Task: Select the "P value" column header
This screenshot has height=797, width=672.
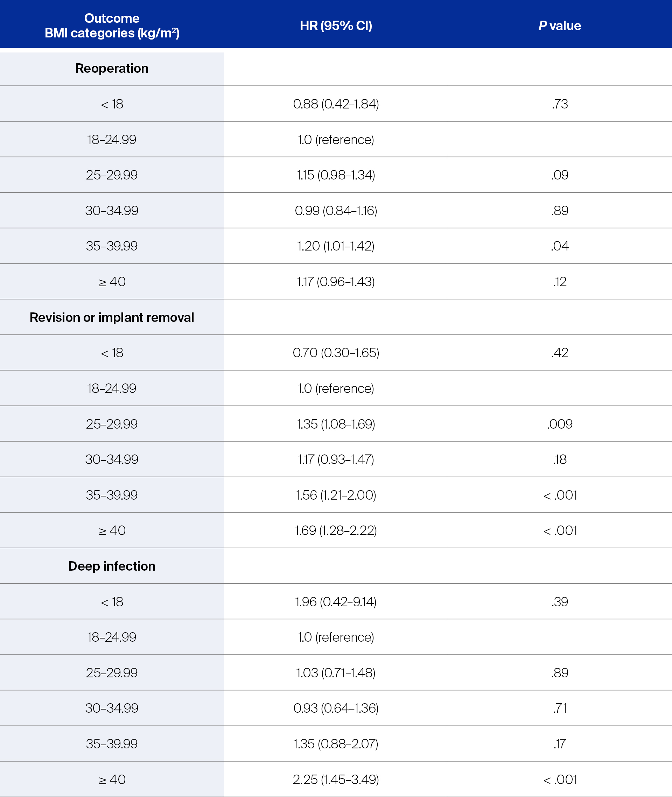Action: click(x=560, y=26)
